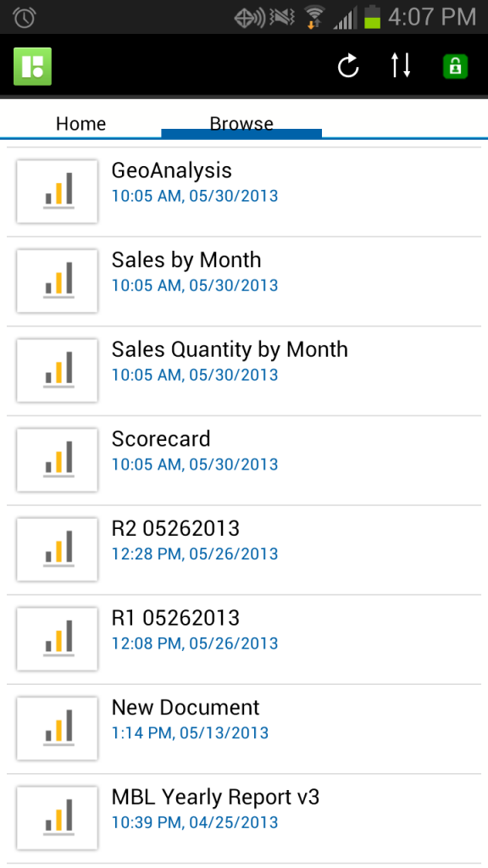Click the refresh icon in top bar
Image resolution: width=488 pixels, height=868 pixels.
tap(348, 66)
